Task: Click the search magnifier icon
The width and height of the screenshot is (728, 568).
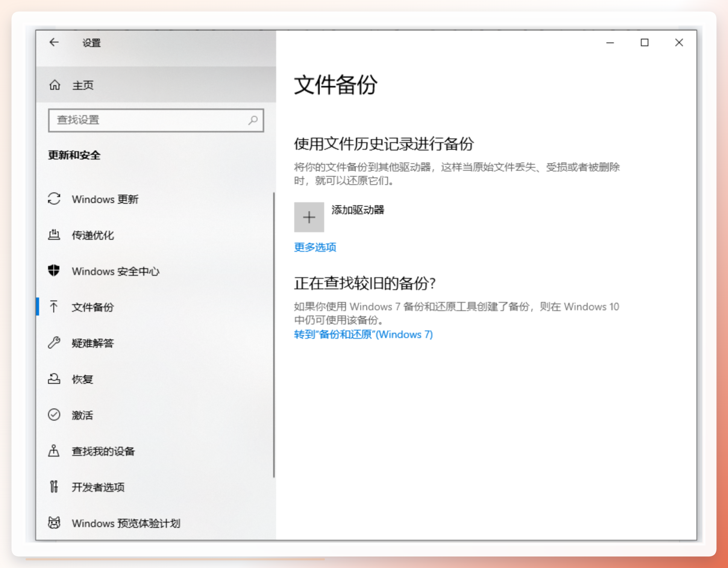Action: pyautogui.click(x=253, y=120)
